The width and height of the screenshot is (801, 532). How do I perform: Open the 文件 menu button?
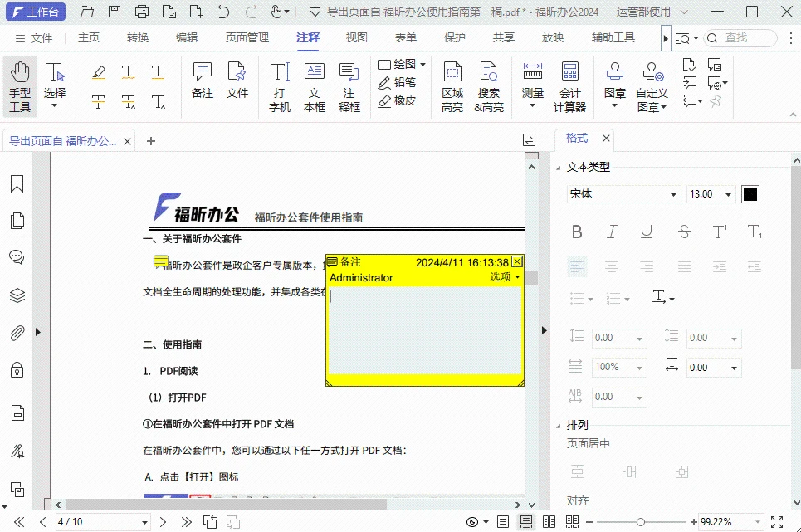pos(34,38)
